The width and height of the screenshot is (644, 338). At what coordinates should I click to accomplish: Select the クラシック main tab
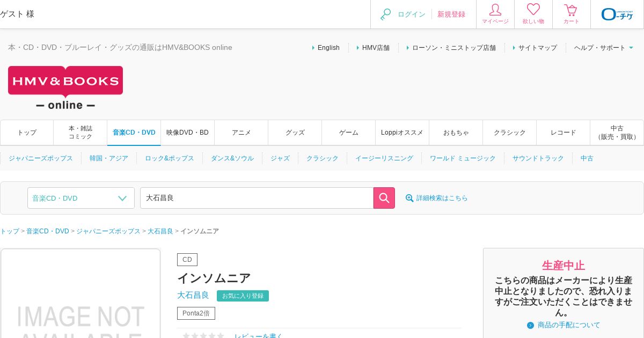510,133
